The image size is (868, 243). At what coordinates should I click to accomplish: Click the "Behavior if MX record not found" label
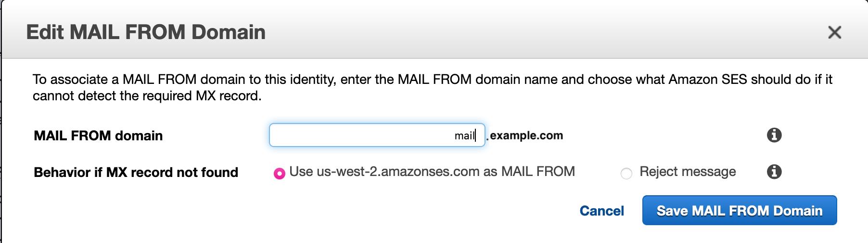136,172
